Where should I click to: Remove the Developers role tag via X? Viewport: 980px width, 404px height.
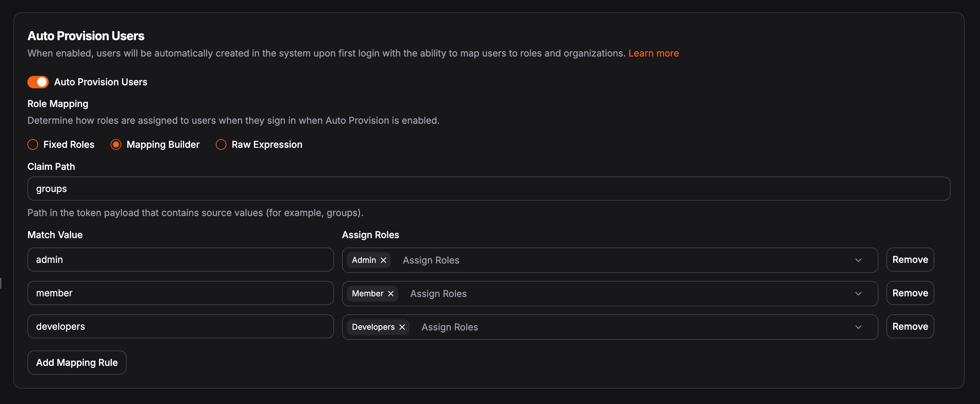(402, 327)
